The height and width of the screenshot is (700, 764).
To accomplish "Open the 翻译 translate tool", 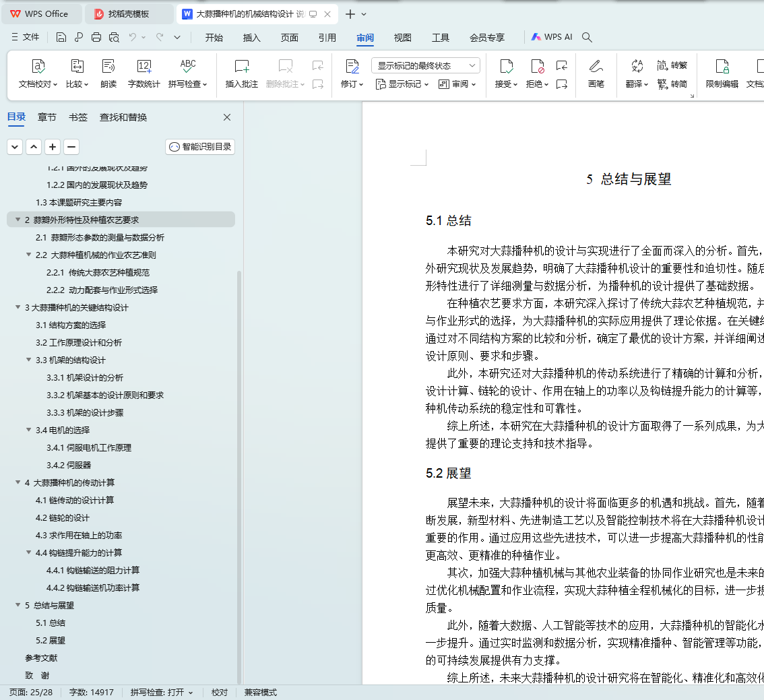I will click(637, 73).
